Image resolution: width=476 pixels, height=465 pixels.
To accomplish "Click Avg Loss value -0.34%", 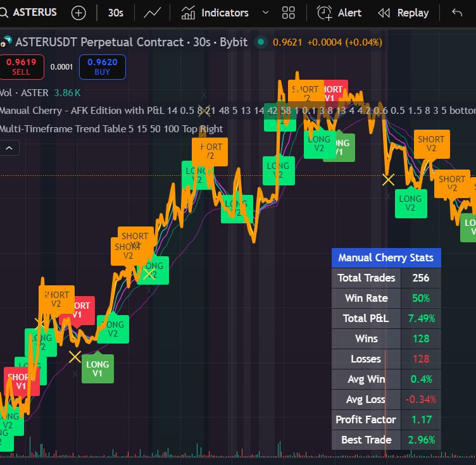I will pyautogui.click(x=421, y=399).
